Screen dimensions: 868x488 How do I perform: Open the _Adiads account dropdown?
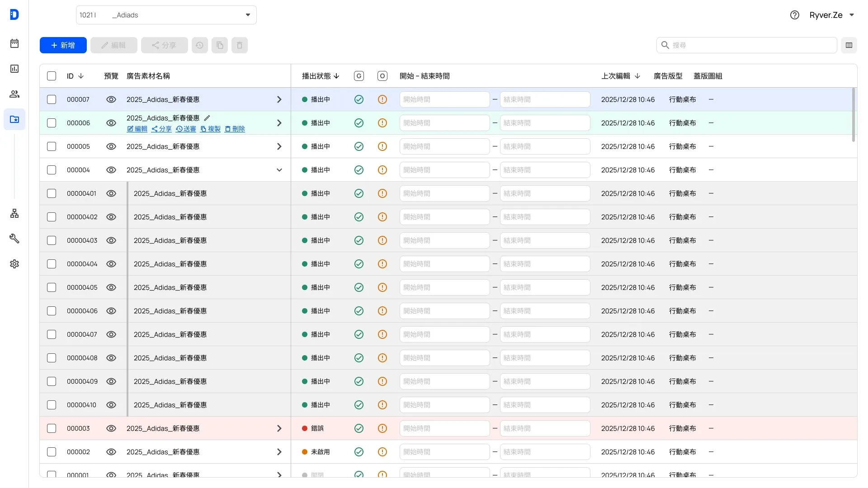click(x=166, y=15)
